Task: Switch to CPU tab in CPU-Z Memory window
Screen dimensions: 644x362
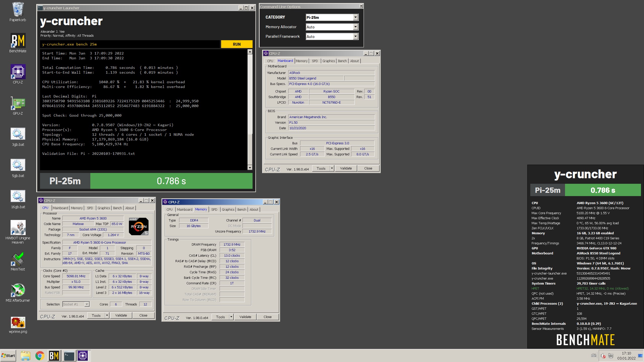Action: coord(170,209)
